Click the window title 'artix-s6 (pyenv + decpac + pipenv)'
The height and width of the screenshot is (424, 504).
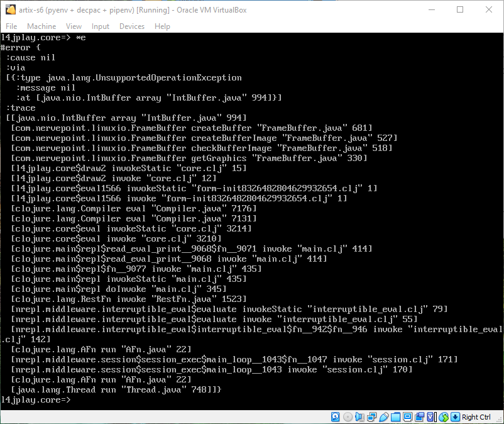click(x=77, y=10)
